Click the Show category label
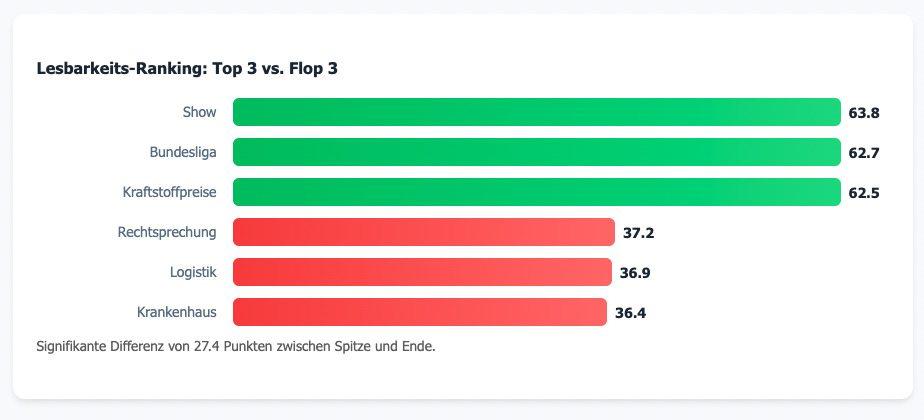 tap(199, 112)
